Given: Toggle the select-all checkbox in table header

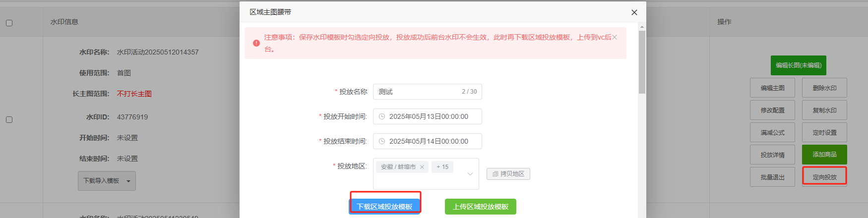Looking at the screenshot, I should tap(9, 23).
